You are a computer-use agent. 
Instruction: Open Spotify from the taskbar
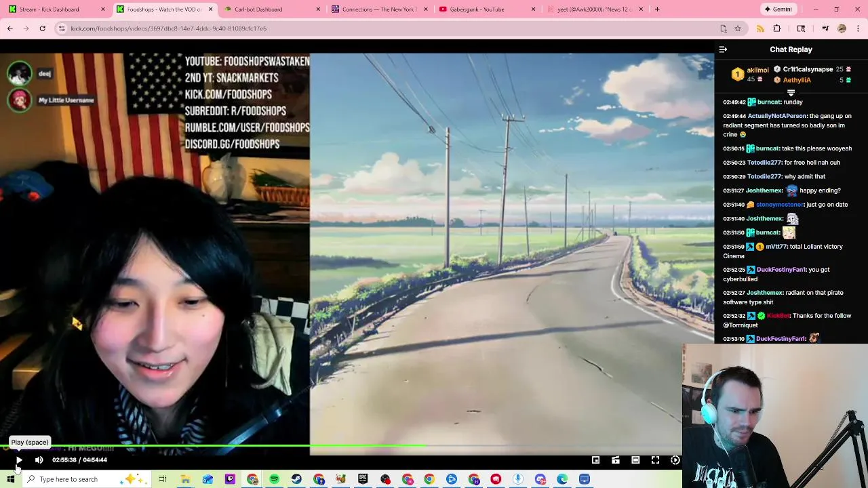[274, 479]
